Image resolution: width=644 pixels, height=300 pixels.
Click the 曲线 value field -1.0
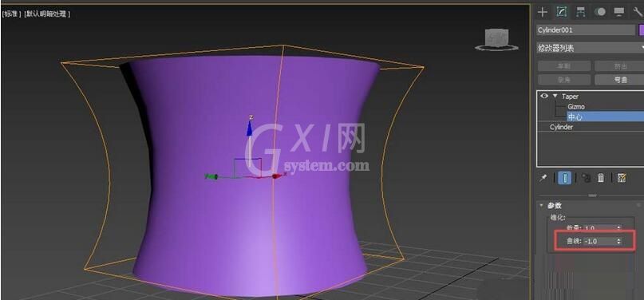tap(599, 241)
